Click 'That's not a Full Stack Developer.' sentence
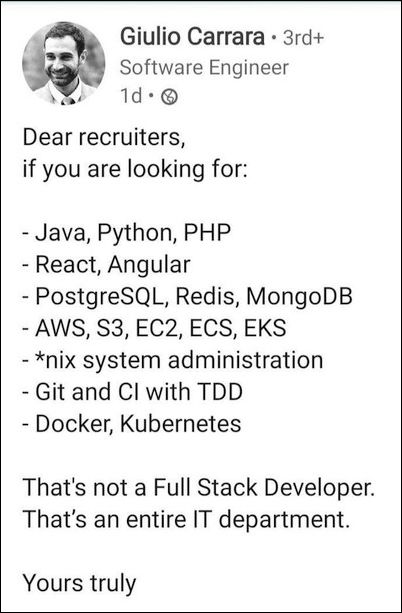Image resolution: width=402 pixels, height=613 pixels. pos(199,489)
